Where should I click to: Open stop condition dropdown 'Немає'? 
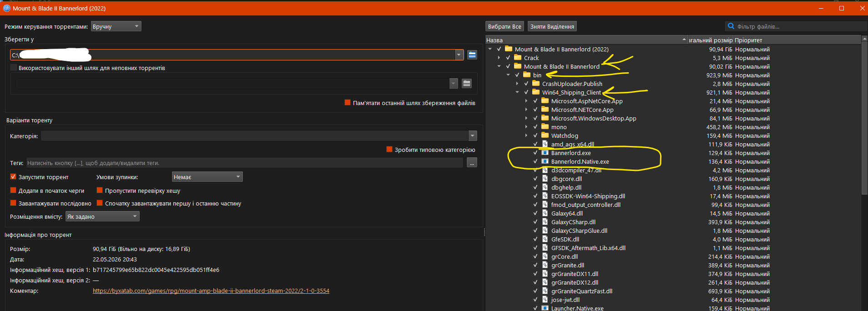coord(207,177)
